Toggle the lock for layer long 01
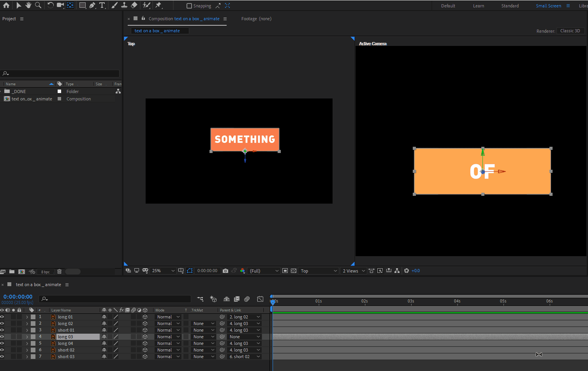The image size is (588, 371). [x=19, y=317]
